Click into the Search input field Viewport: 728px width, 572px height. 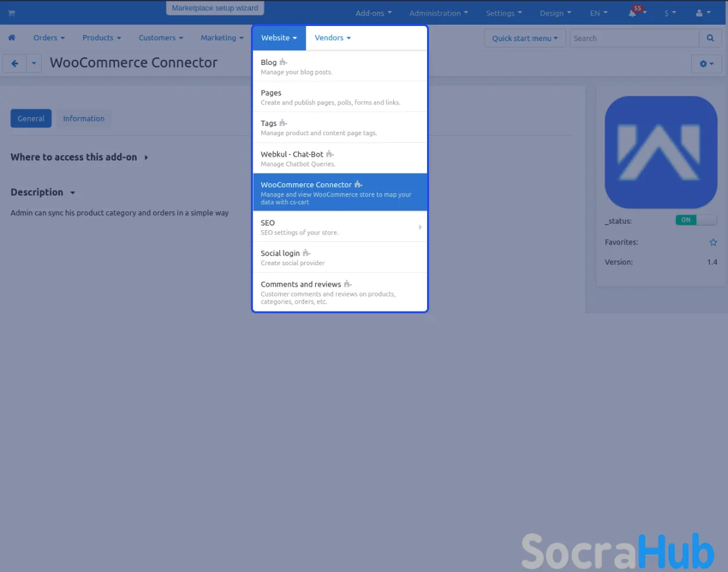(634, 38)
